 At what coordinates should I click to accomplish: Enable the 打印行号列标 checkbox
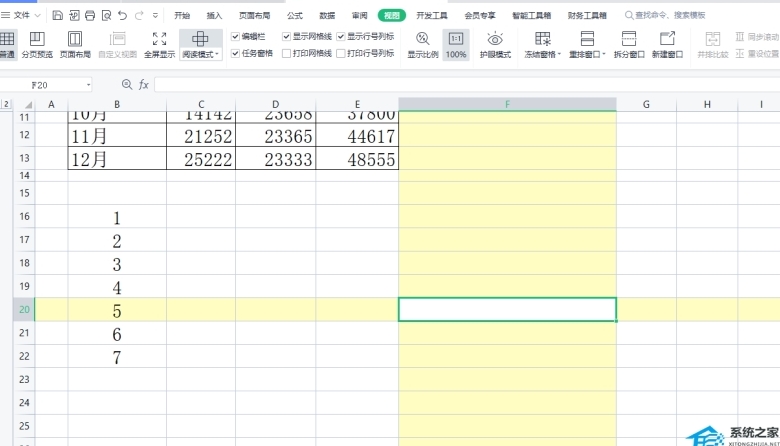pyautogui.click(x=341, y=53)
